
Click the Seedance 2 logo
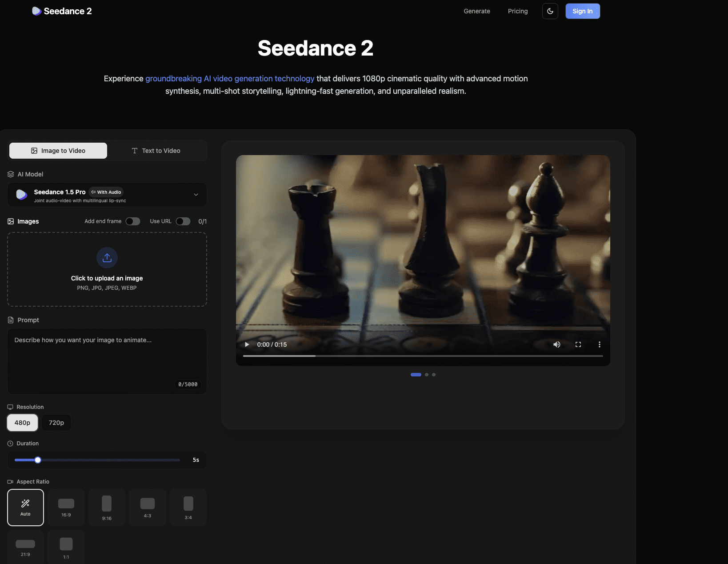pyautogui.click(x=62, y=11)
